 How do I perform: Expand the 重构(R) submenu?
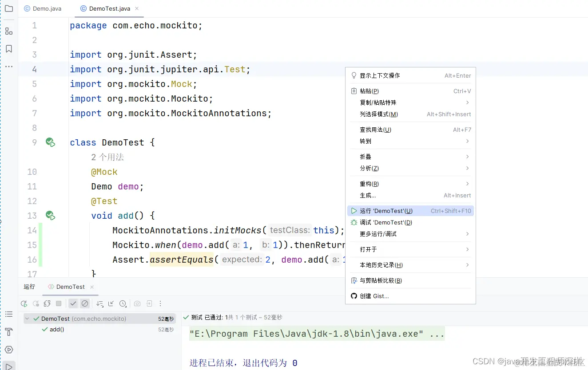pyautogui.click(x=410, y=184)
